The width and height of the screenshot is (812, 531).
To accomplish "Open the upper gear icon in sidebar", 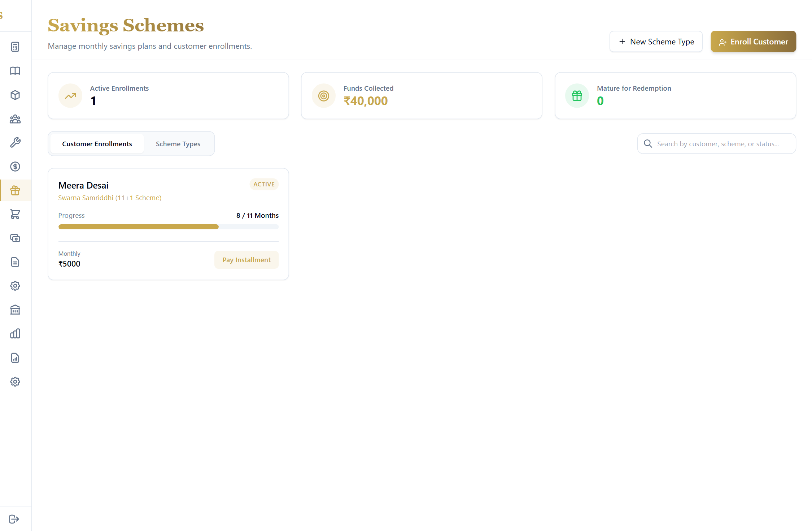I will click(x=15, y=286).
